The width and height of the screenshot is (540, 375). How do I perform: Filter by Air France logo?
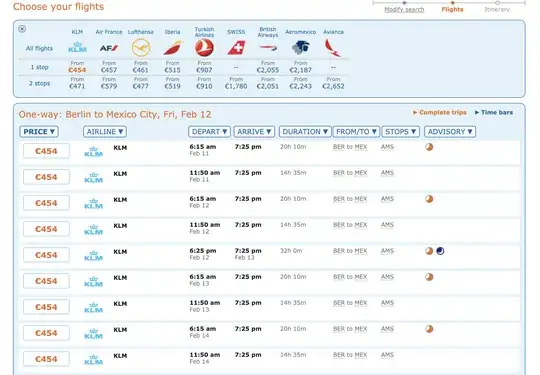109,48
